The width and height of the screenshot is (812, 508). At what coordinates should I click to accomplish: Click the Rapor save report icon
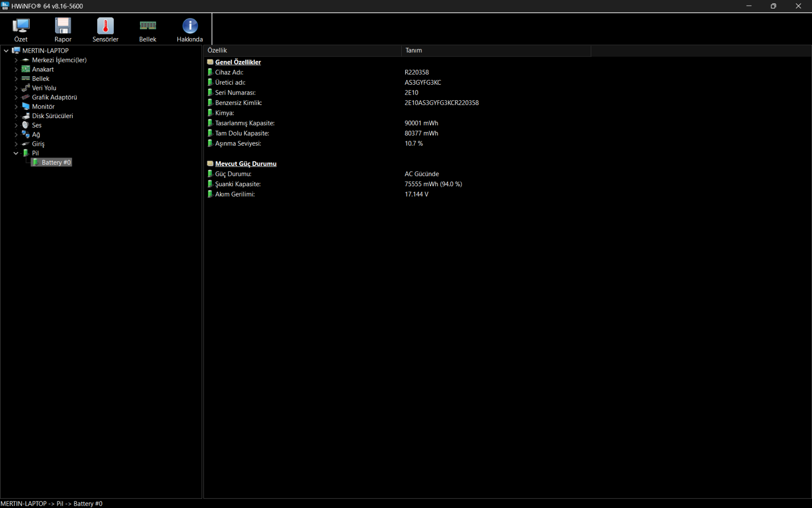pos(63,26)
